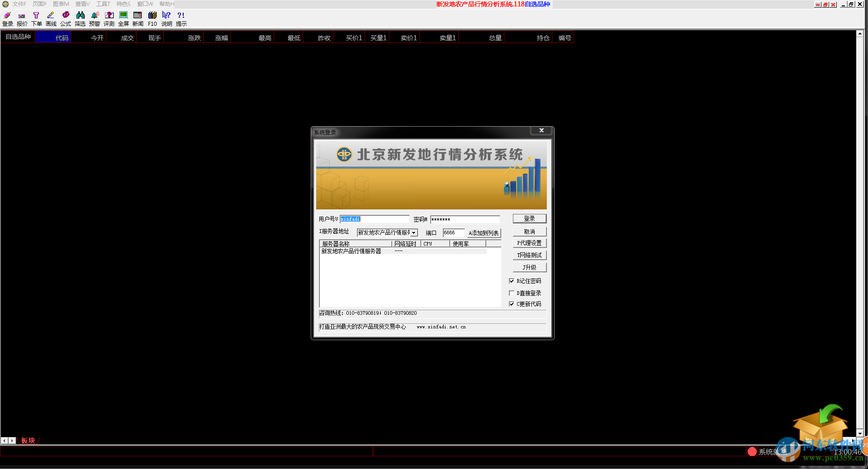Click the 筛选 filter binoculars icon
This screenshot has width=868, height=469.
[80, 19]
